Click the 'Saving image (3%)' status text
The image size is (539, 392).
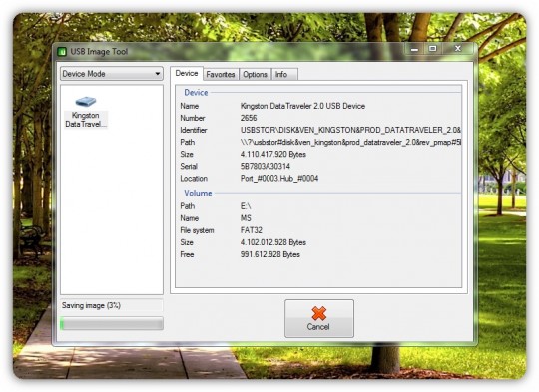pyautogui.click(x=91, y=305)
